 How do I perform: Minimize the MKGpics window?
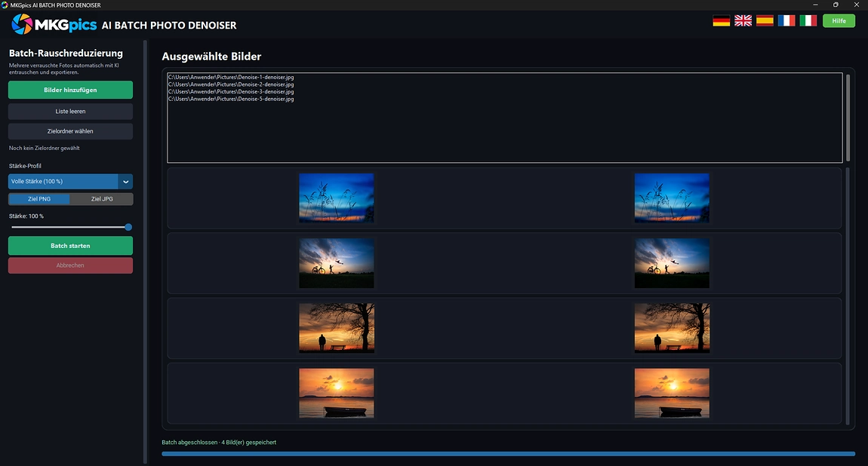815,5
